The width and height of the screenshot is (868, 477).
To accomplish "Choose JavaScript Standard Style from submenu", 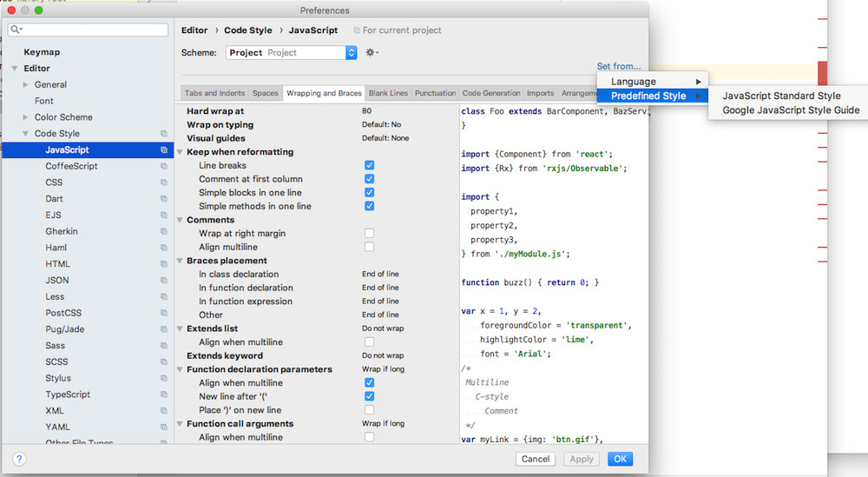I will [x=781, y=96].
